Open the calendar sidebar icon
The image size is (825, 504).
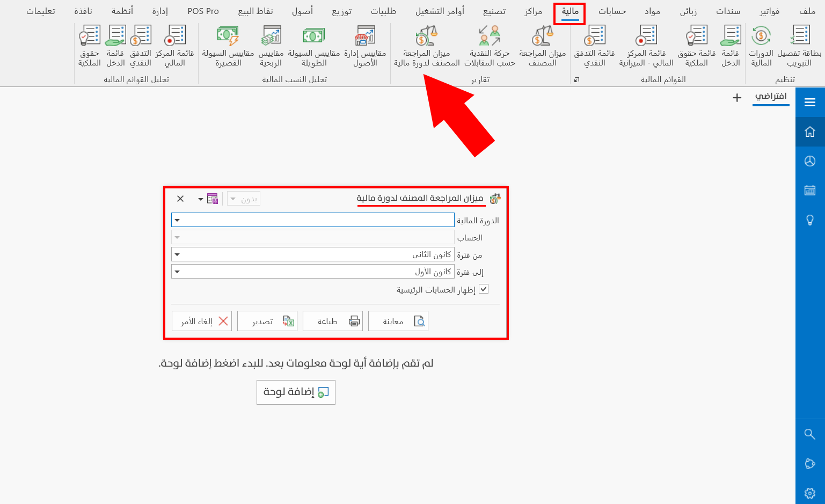coord(810,190)
